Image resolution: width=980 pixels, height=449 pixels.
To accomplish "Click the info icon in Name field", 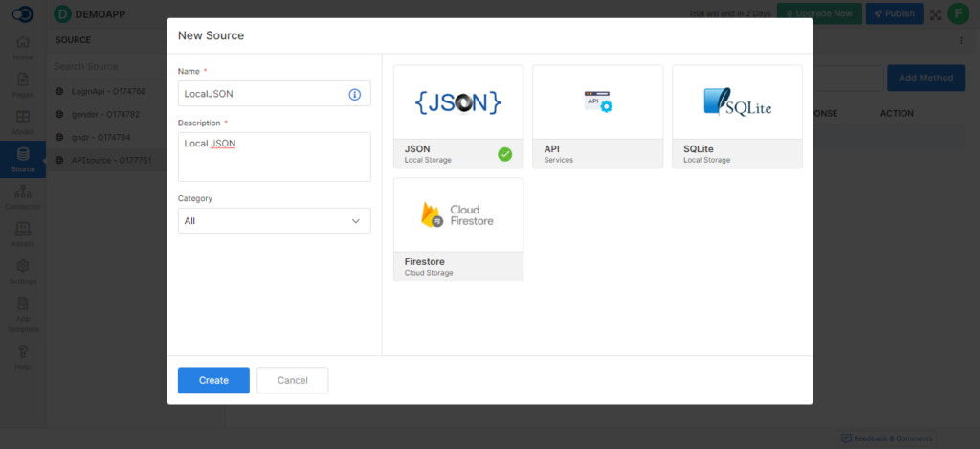I will tap(354, 94).
